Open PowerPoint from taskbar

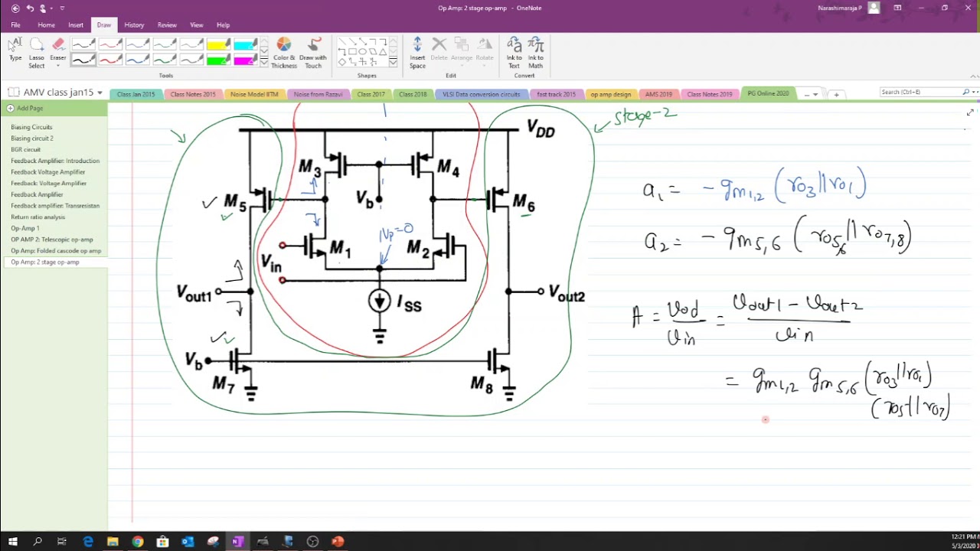tap(338, 542)
